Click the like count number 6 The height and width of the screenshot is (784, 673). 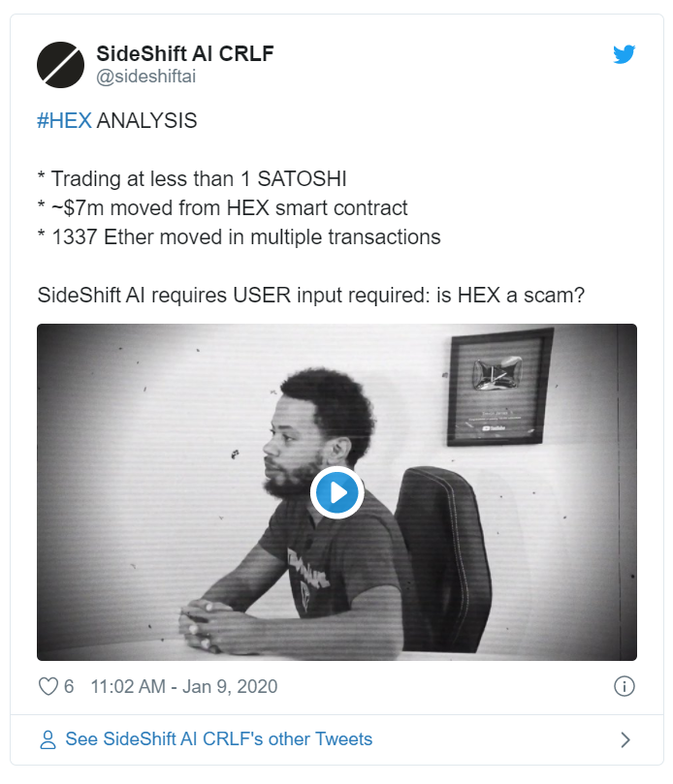tap(69, 686)
